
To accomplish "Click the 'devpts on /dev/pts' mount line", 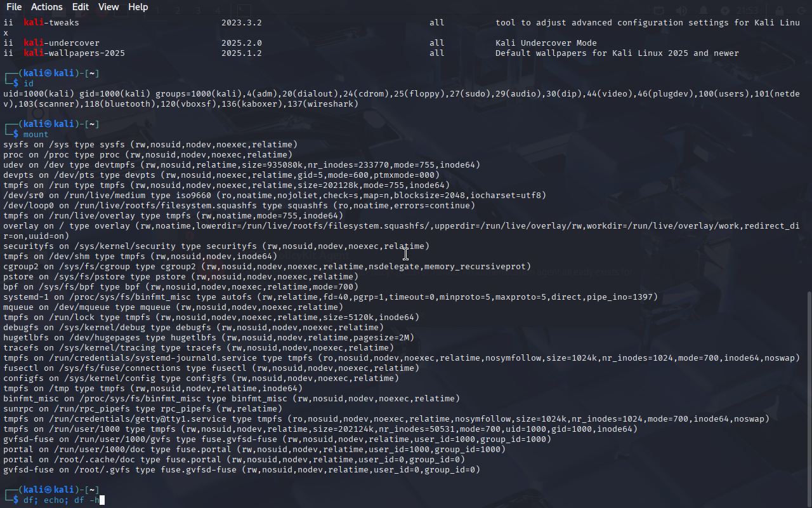I will point(221,175).
